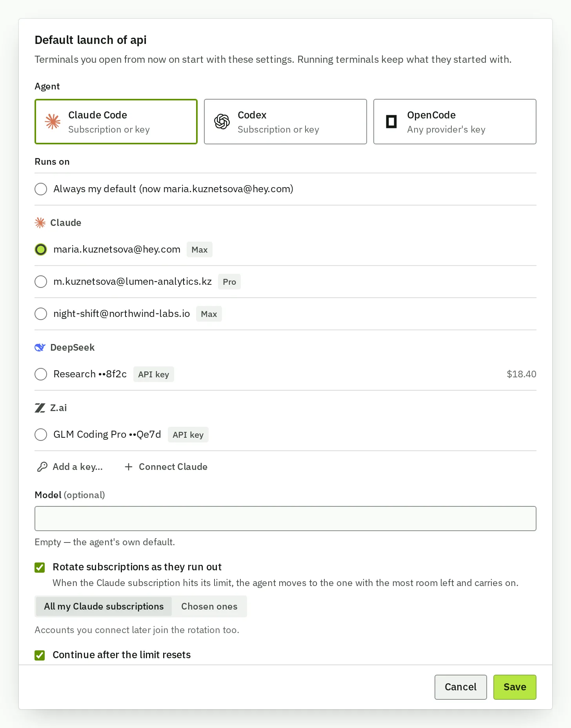Click the Pro badge next to m.kuznetsova@lumen-analytics.kz
Image resolution: width=571 pixels, height=728 pixels.
coord(229,282)
